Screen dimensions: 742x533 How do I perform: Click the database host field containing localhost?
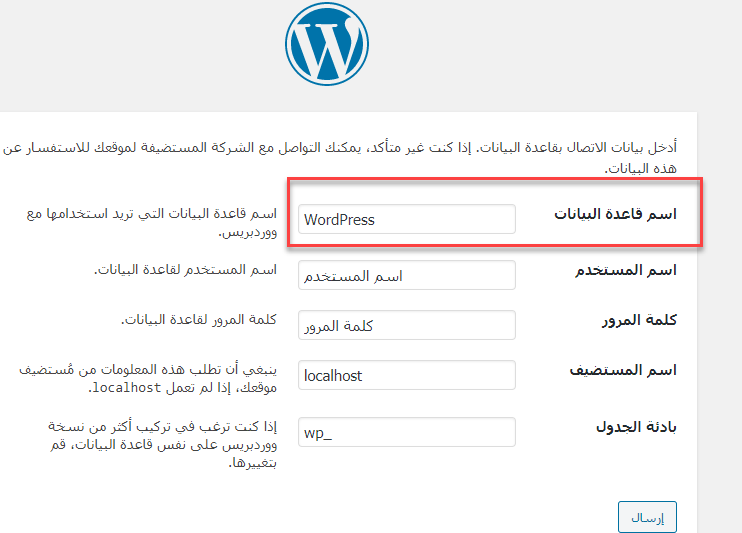click(x=406, y=375)
